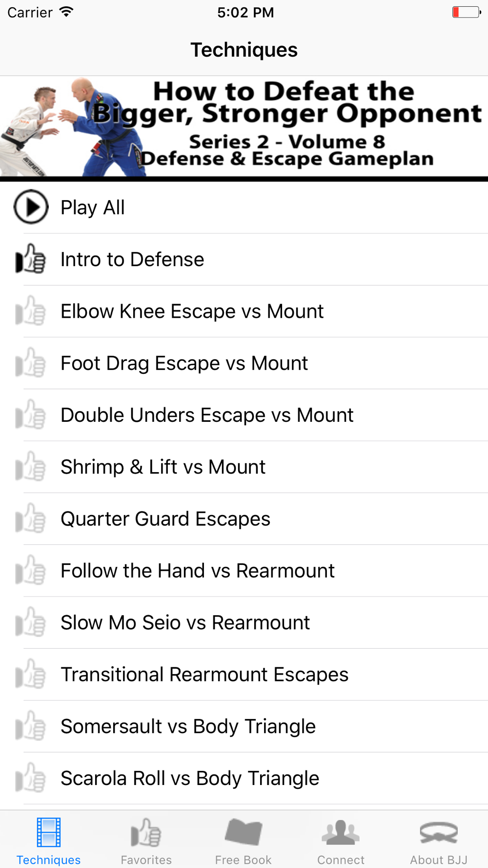Click thumbs-up icon beside Quarter Guard Escapes
This screenshot has height=868, width=488.
30,518
